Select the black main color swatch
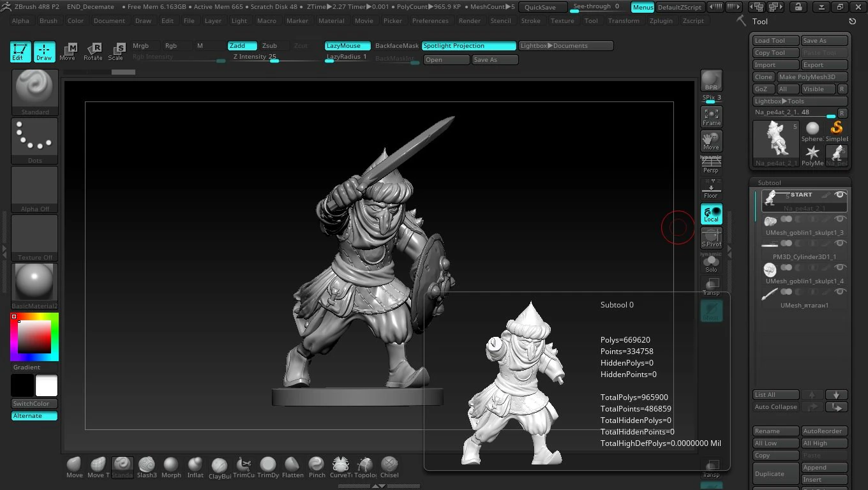Screen dimensions: 868x490 (x=22, y=386)
